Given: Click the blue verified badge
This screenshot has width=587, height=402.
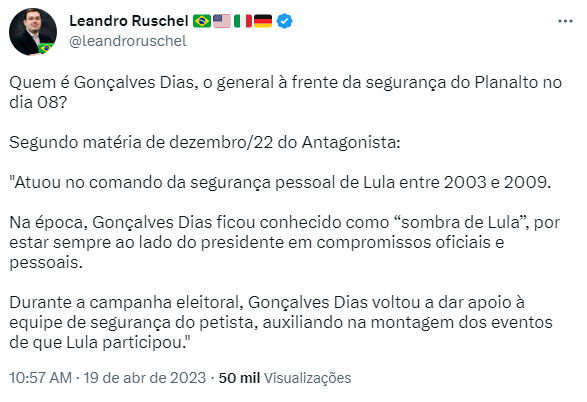Looking at the screenshot, I should 285,21.
